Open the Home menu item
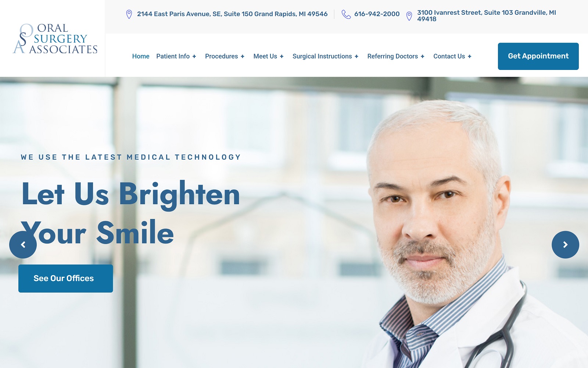This screenshot has width=588, height=368. tap(141, 56)
